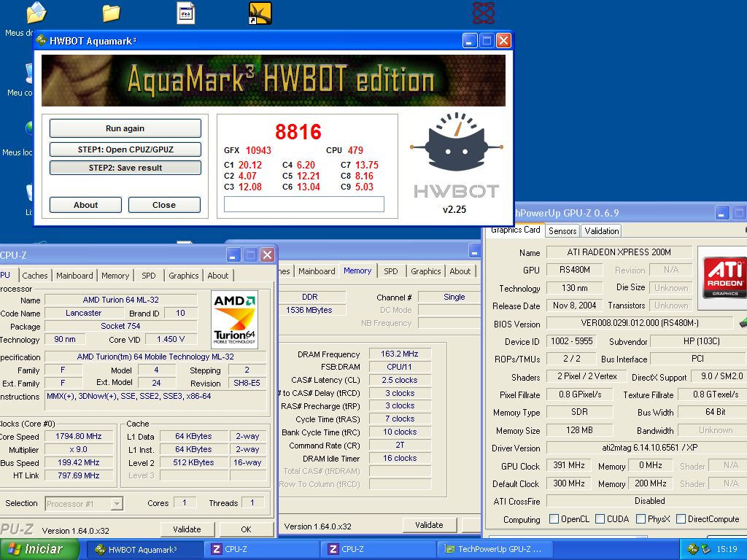Close the left CPU-Z window

click(x=267, y=255)
